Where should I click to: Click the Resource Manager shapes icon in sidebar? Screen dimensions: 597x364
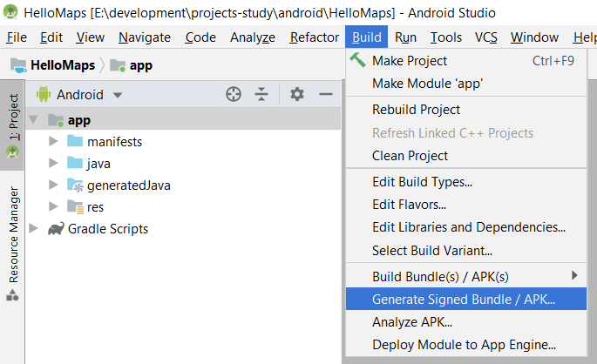(12, 295)
